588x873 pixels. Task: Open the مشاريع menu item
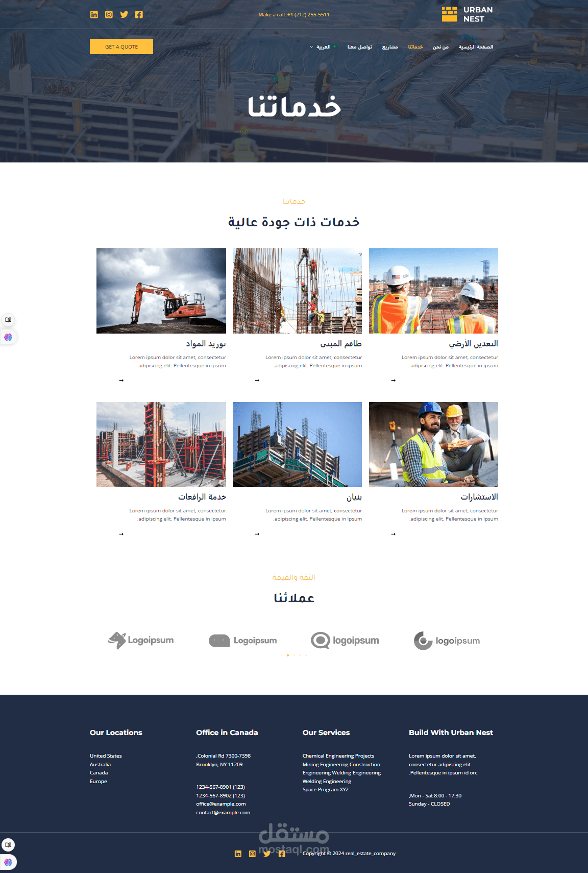click(390, 47)
